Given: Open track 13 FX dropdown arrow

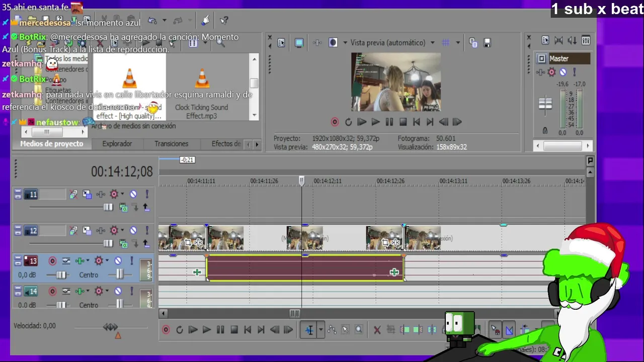Looking at the screenshot, I should point(107,261).
